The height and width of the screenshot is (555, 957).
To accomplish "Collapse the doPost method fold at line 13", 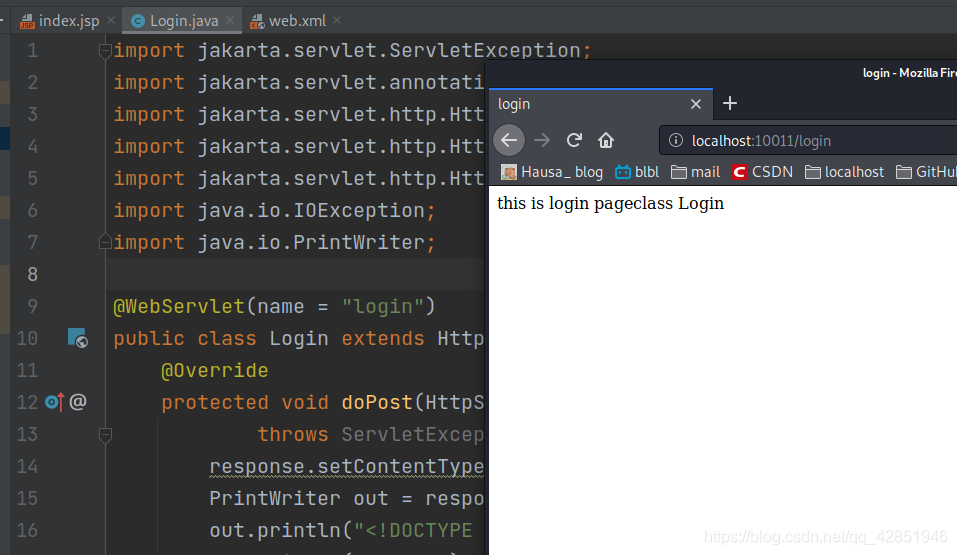I will click(x=105, y=435).
